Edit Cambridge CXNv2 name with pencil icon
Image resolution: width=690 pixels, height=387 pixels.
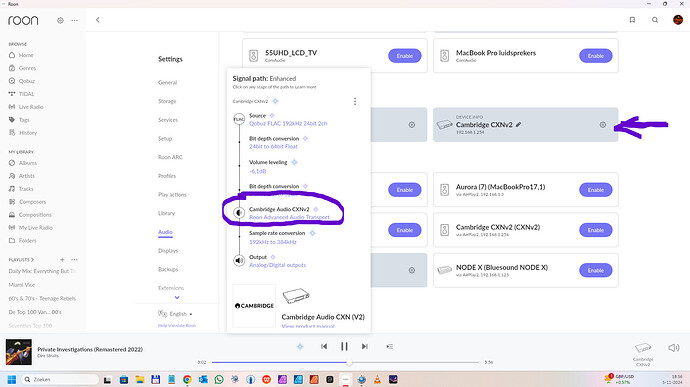[518, 125]
